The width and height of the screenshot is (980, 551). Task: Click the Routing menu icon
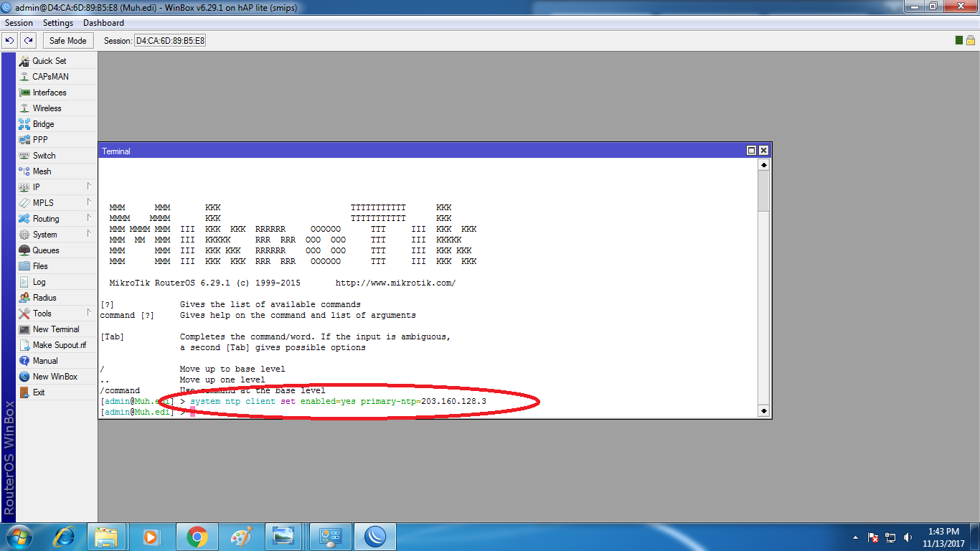pos(24,219)
